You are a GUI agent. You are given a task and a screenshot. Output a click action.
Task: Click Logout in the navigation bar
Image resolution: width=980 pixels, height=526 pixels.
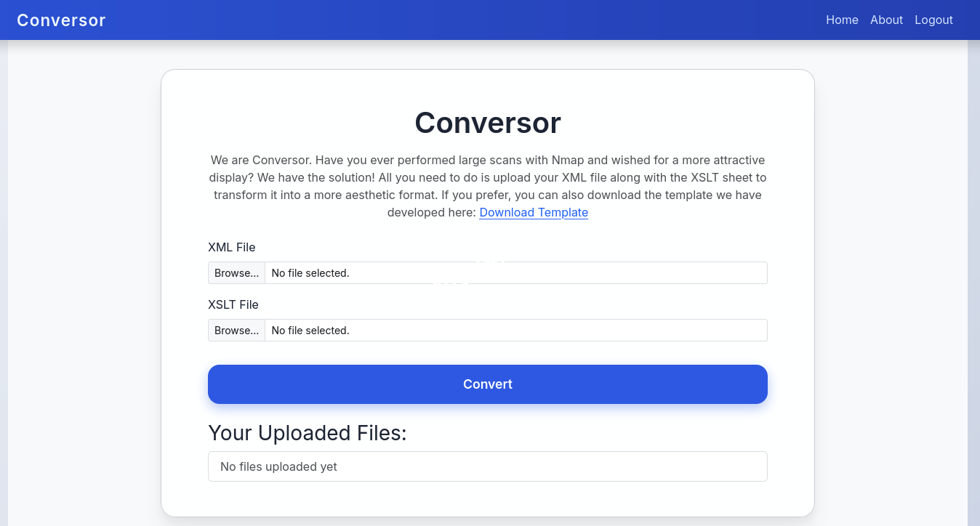(933, 20)
